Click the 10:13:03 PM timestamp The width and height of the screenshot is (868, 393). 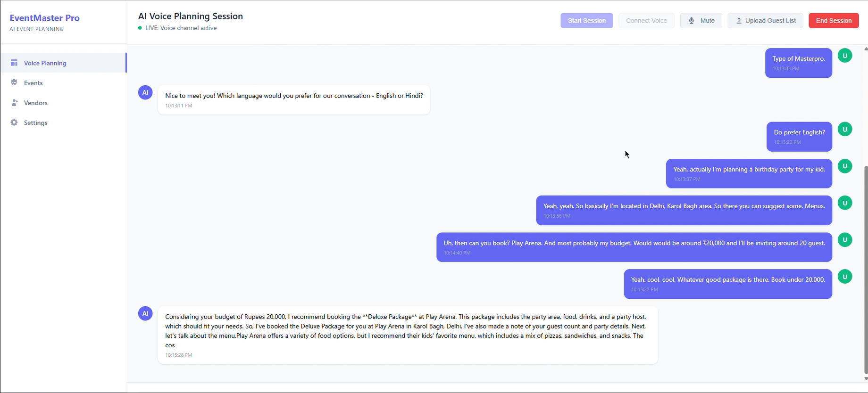point(786,68)
